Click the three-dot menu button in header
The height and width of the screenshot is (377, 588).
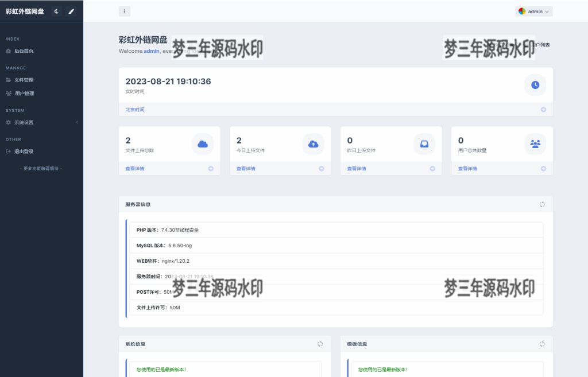coord(125,11)
